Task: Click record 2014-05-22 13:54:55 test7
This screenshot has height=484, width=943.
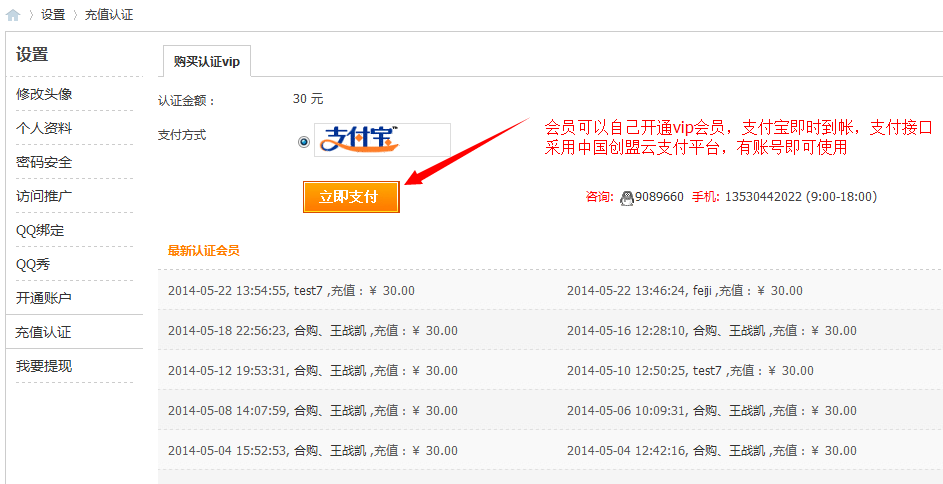Action: click(x=291, y=291)
